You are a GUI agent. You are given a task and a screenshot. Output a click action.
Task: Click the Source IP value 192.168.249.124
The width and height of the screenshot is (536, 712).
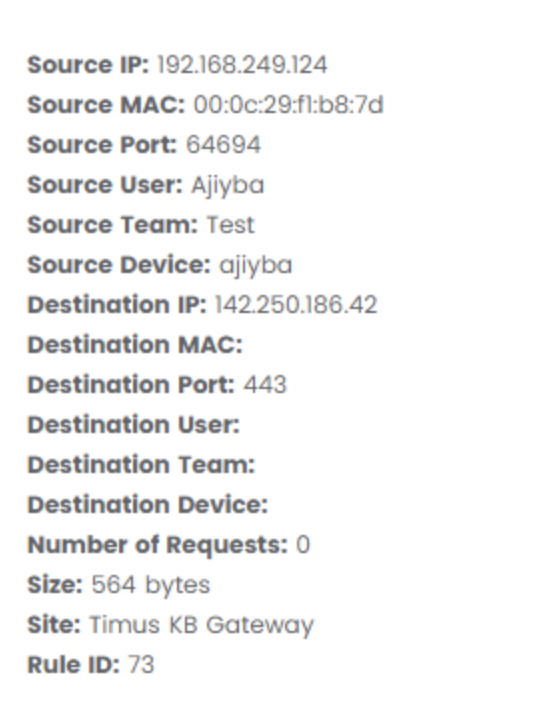242,65
